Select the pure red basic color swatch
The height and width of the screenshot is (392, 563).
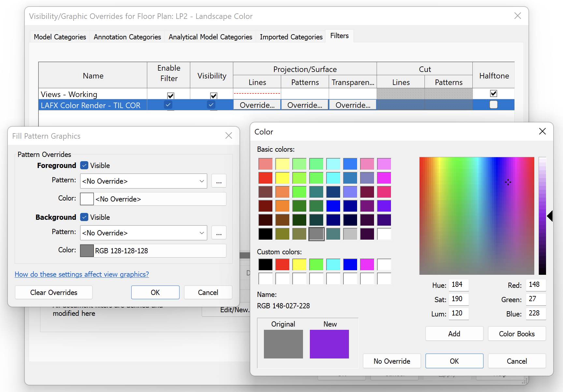266,178
